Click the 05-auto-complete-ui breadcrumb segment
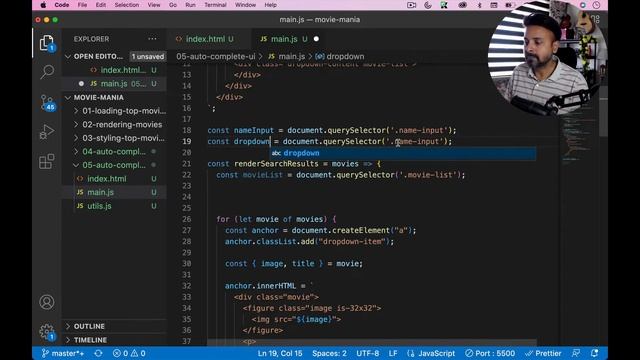The image size is (640, 360). pos(216,56)
